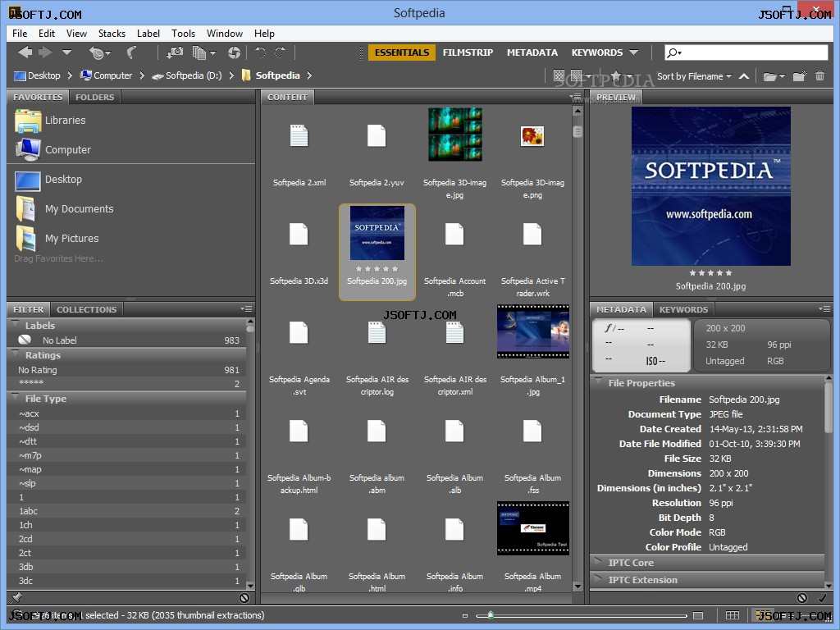The height and width of the screenshot is (630, 840).
Task: Click the smaller thumbnail size icon
Action: coord(465,615)
